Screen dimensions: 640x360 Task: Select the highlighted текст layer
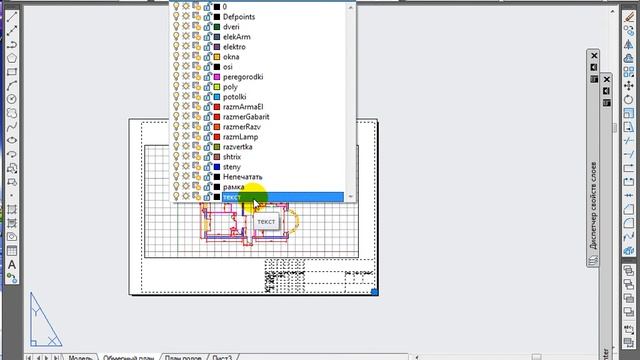[282, 197]
